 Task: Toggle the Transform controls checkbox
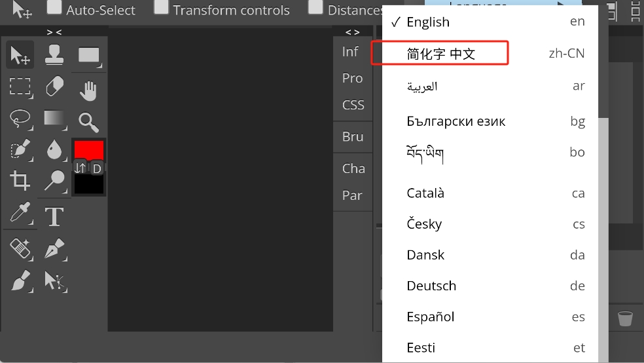[x=162, y=9]
